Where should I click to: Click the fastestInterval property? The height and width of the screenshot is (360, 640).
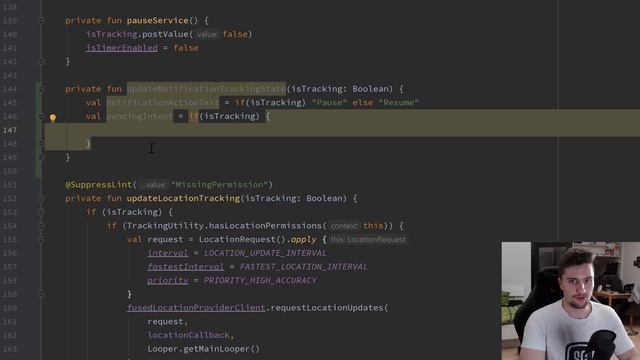pos(186,267)
